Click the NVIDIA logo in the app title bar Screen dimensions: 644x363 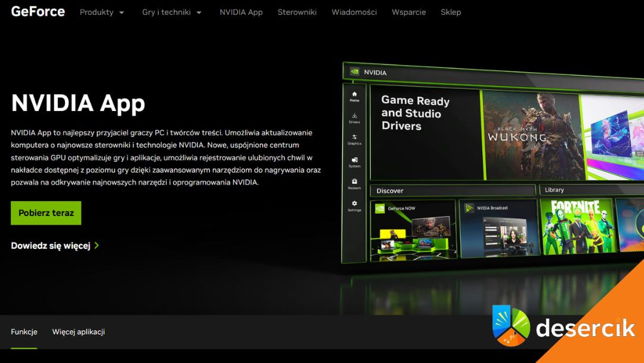click(354, 72)
